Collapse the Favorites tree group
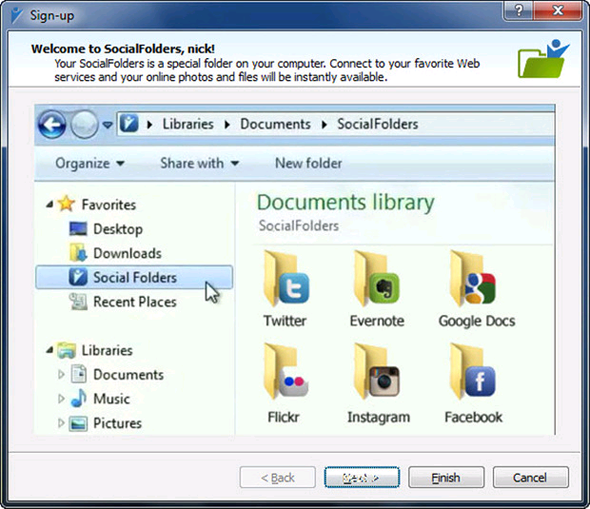Screen dimensions: 590x509 click(x=49, y=204)
